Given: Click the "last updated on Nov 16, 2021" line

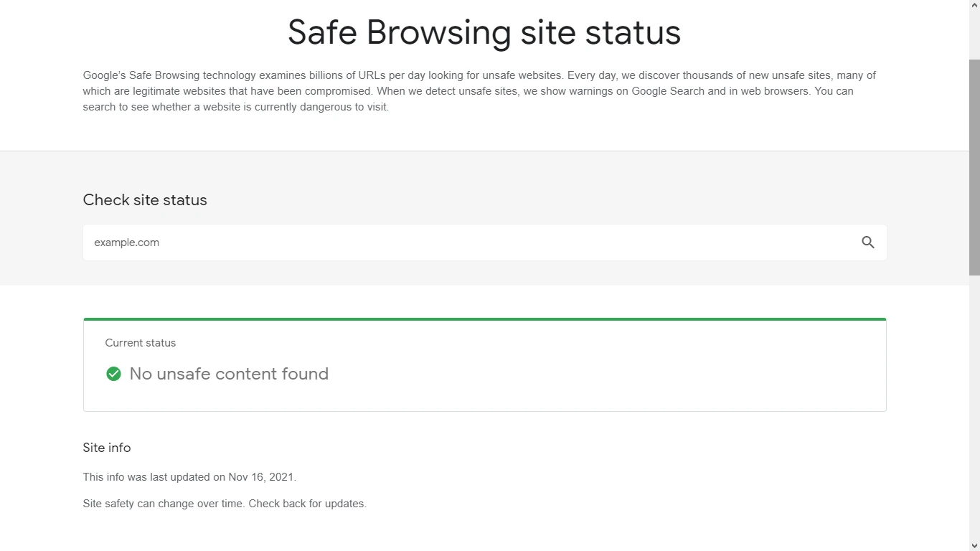Looking at the screenshot, I should tap(189, 477).
